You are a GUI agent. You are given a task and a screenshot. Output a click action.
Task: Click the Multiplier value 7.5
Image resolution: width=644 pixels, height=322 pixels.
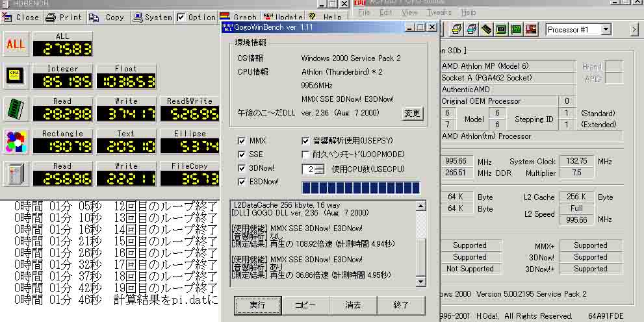click(x=576, y=173)
